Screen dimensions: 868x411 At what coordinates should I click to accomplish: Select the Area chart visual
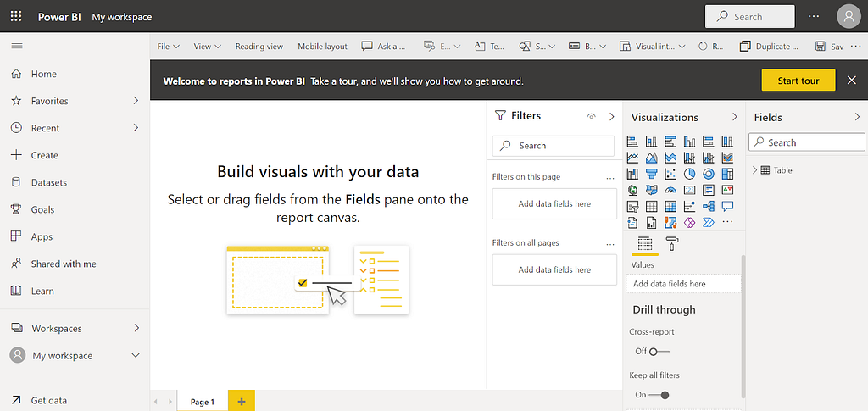[x=652, y=158]
